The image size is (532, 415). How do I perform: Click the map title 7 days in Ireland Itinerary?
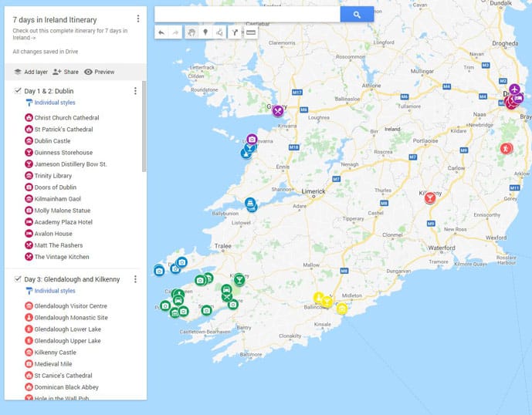55,20
